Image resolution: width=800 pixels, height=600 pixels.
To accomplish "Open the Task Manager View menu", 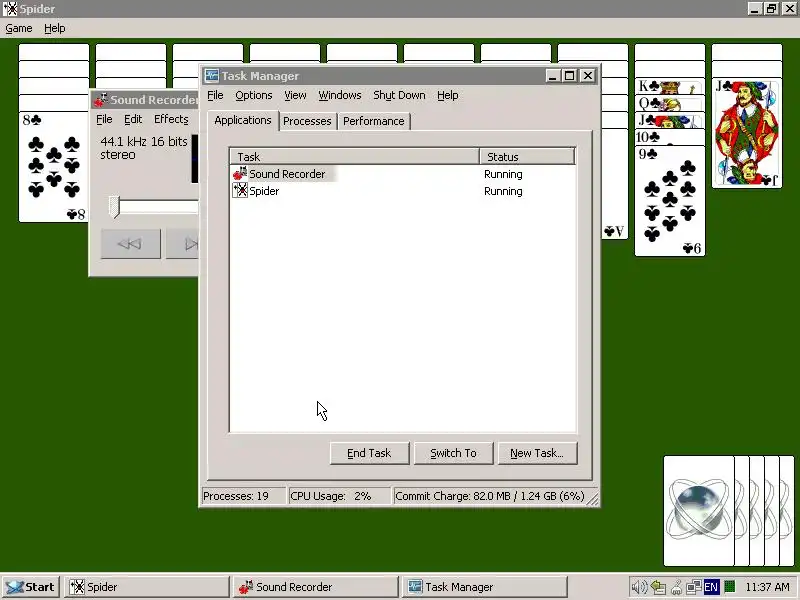I will [295, 95].
